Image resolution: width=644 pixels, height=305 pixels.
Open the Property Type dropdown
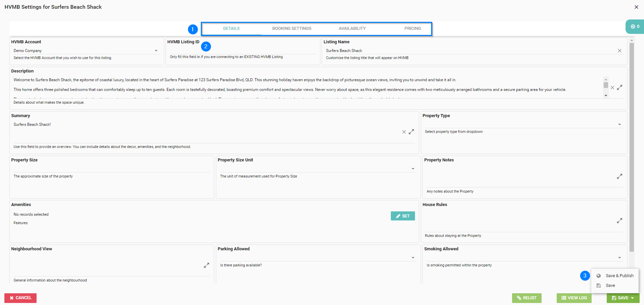click(x=619, y=124)
